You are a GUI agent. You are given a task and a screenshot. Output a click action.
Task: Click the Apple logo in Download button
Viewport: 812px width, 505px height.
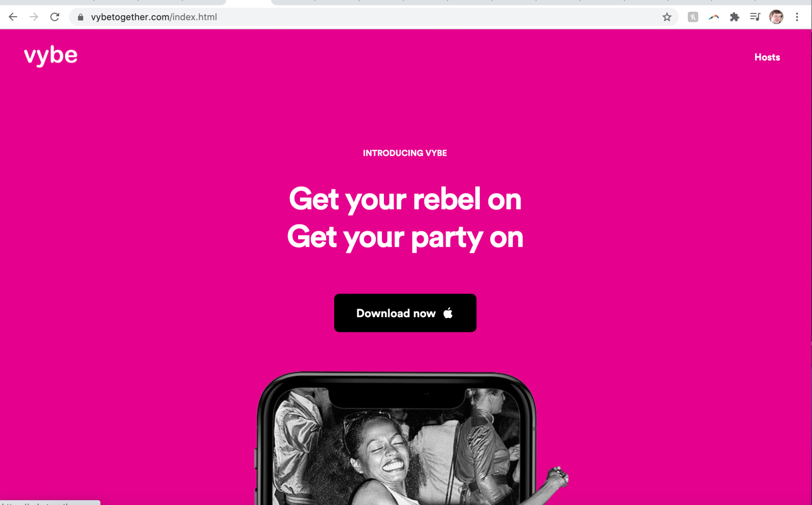tap(448, 313)
